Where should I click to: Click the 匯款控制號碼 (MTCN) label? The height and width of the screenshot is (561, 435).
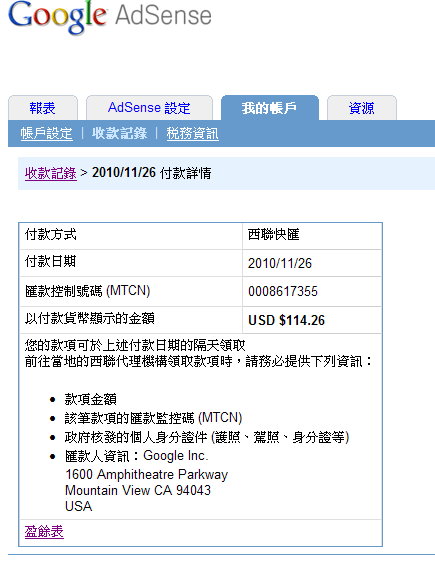pos(88,291)
